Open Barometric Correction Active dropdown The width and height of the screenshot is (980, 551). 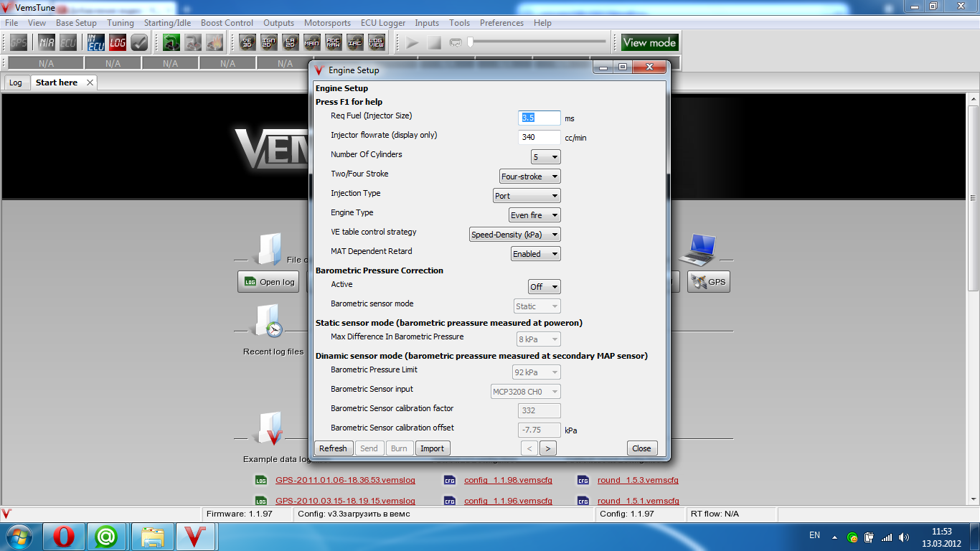pos(544,287)
